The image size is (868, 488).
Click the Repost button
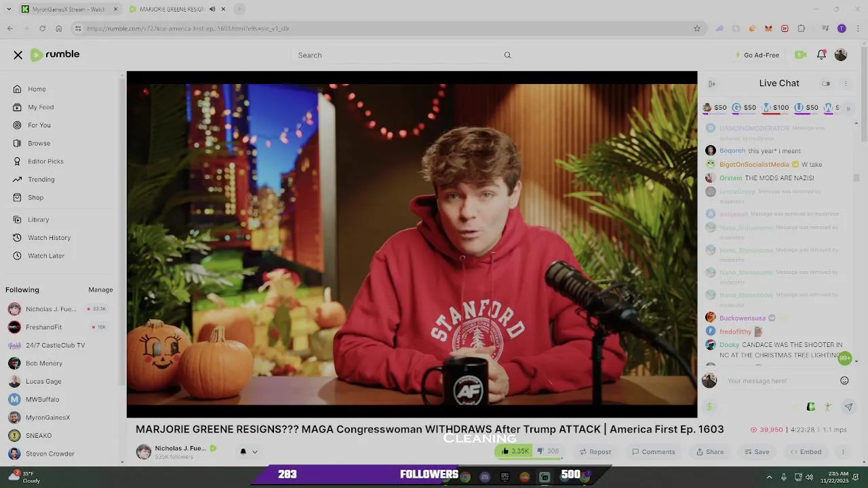pos(595,452)
